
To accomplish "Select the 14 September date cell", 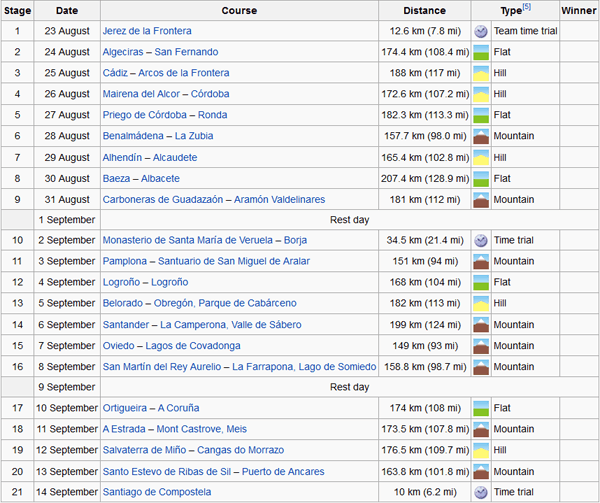I will tap(67, 492).
